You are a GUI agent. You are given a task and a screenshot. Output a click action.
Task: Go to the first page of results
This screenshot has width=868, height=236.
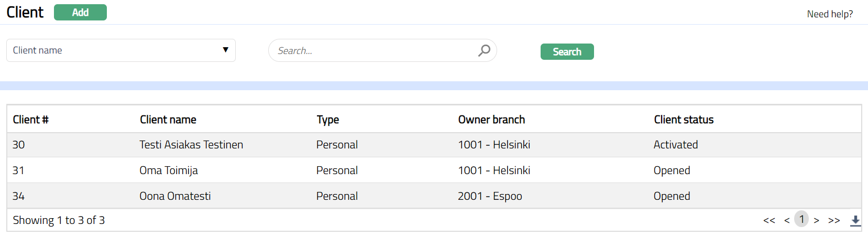tap(769, 220)
